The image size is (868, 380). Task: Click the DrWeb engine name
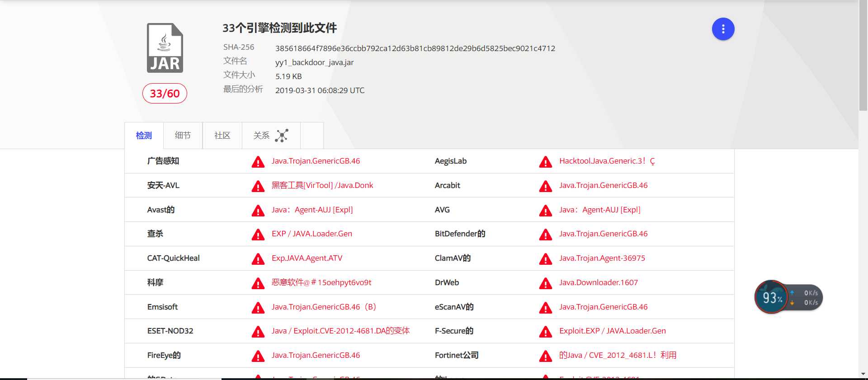click(x=447, y=282)
